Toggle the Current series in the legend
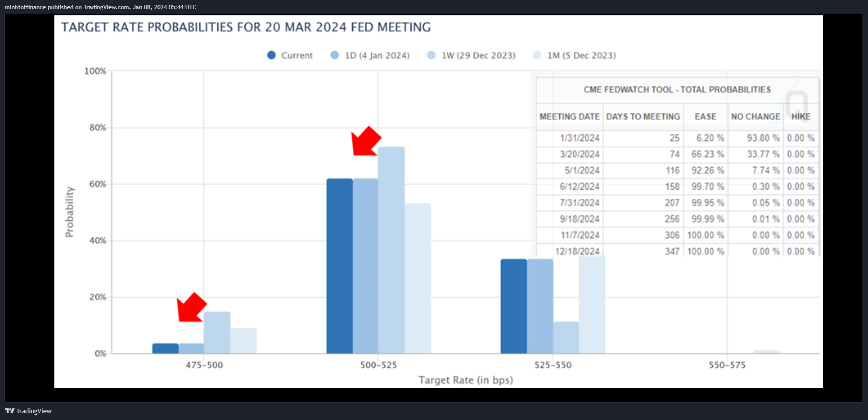The image size is (868, 420). click(290, 55)
